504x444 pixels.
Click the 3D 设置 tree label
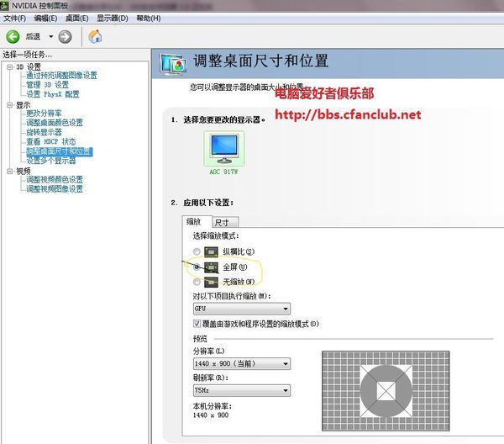point(29,67)
